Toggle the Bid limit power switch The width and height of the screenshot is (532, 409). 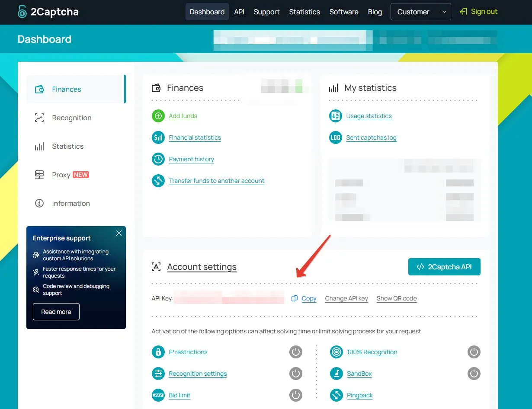(296, 395)
